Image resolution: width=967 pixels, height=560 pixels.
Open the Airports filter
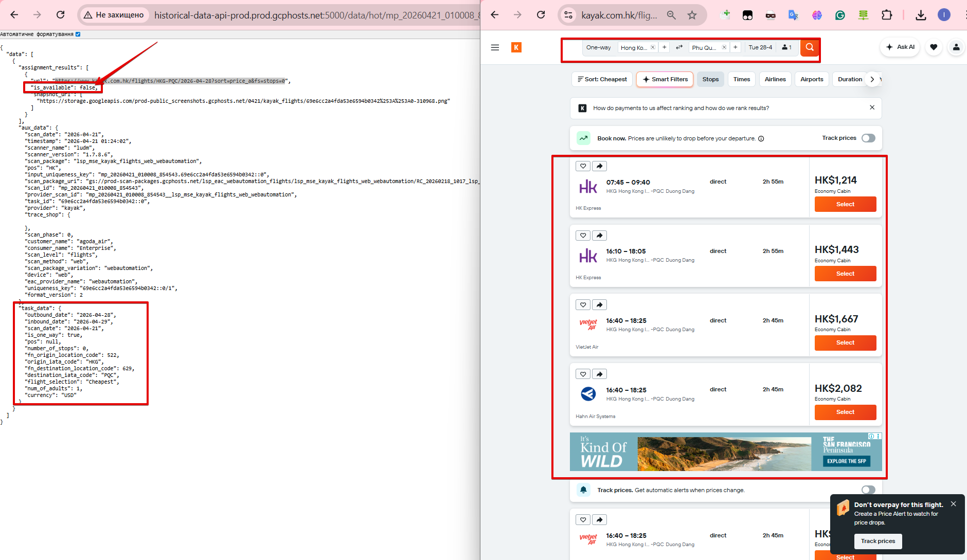pyautogui.click(x=812, y=79)
